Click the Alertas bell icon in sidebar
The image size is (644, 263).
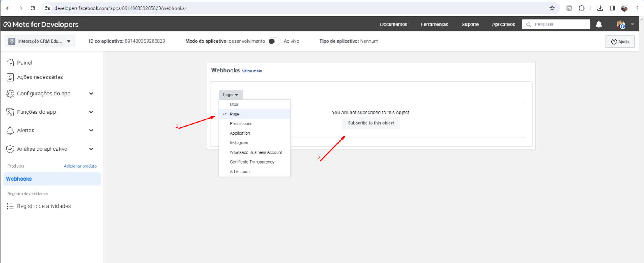(10, 130)
